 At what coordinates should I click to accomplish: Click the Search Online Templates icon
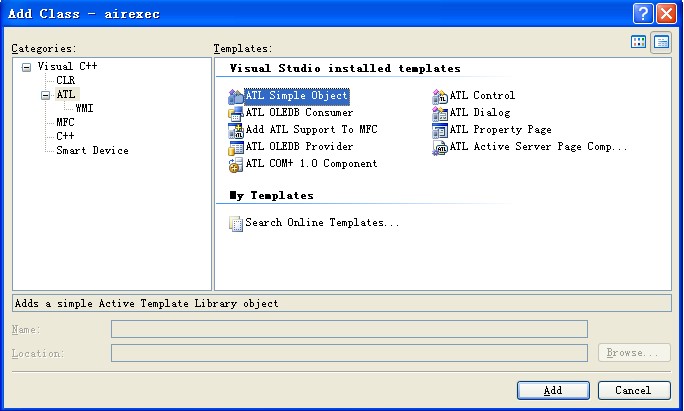click(236, 223)
